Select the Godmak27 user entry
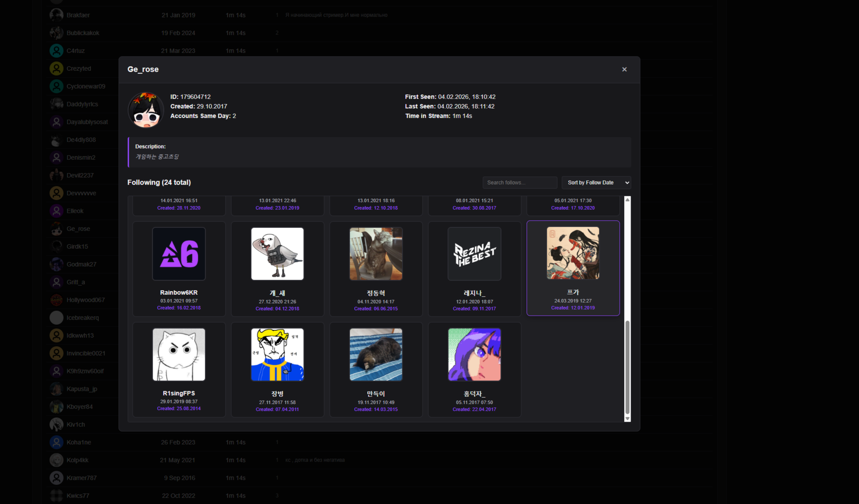The width and height of the screenshot is (859, 504). click(81, 264)
